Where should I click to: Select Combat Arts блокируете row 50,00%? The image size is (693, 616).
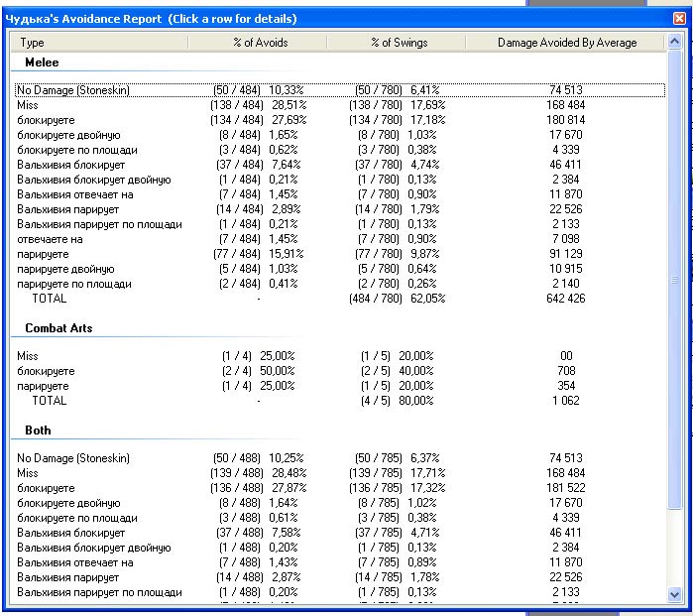coord(339,371)
